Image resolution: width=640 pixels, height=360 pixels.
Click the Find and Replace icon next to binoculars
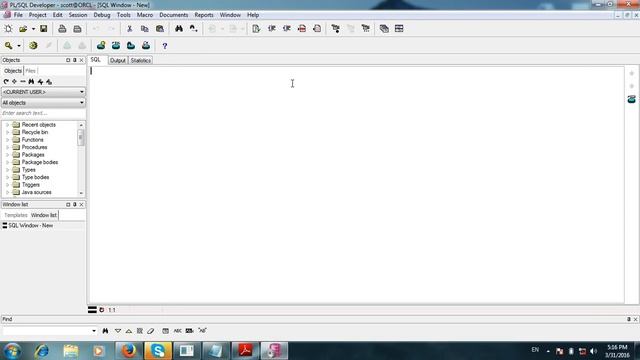point(193,29)
